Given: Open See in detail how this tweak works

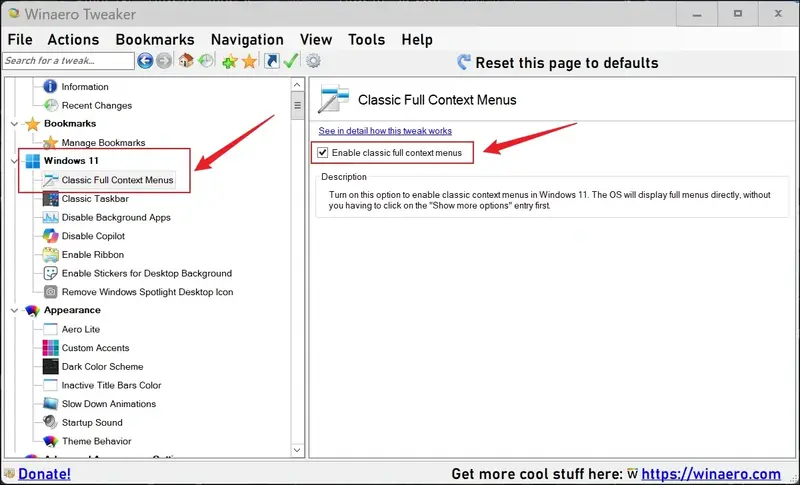Looking at the screenshot, I should pos(385,131).
